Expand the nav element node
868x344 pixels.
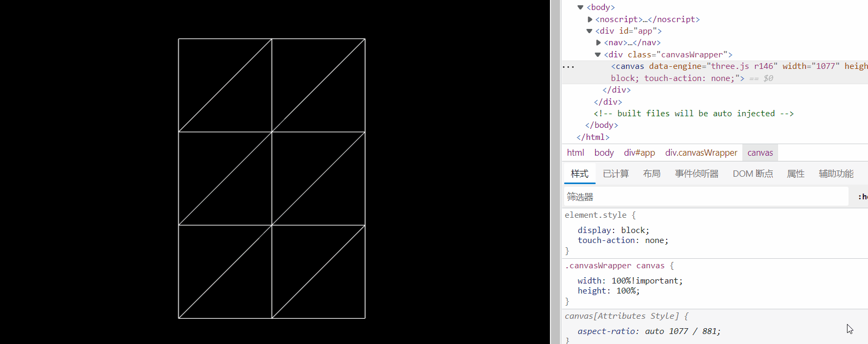pyautogui.click(x=598, y=43)
